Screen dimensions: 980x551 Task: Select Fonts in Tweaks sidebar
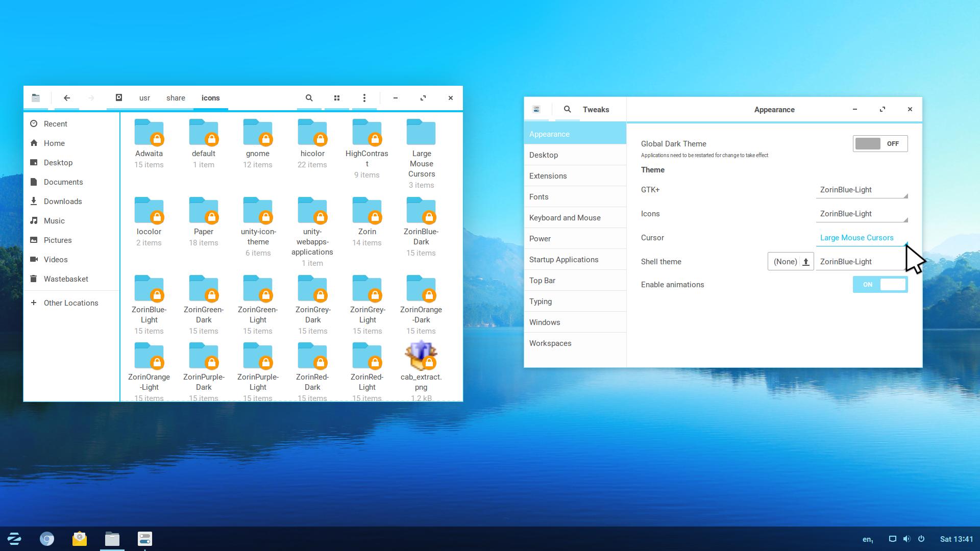575,197
